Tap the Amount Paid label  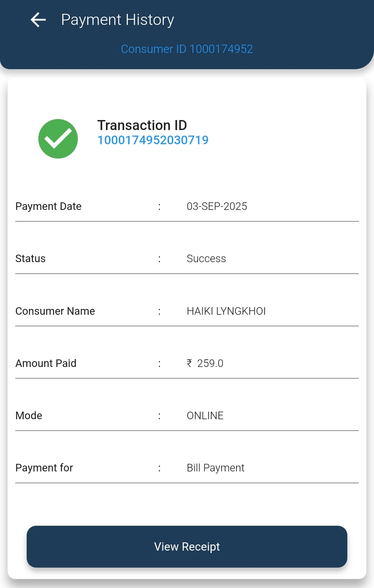(x=46, y=364)
